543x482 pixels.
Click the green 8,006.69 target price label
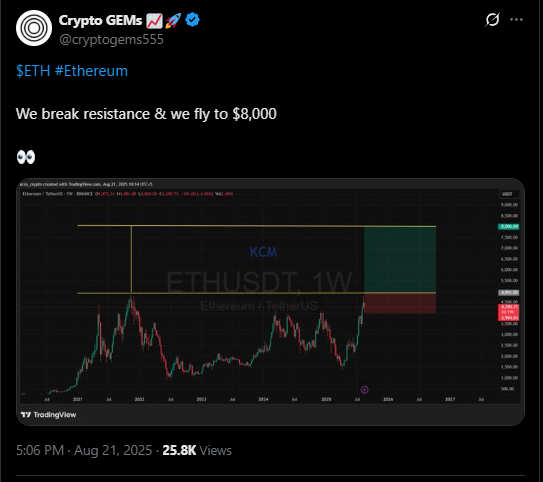tap(508, 226)
